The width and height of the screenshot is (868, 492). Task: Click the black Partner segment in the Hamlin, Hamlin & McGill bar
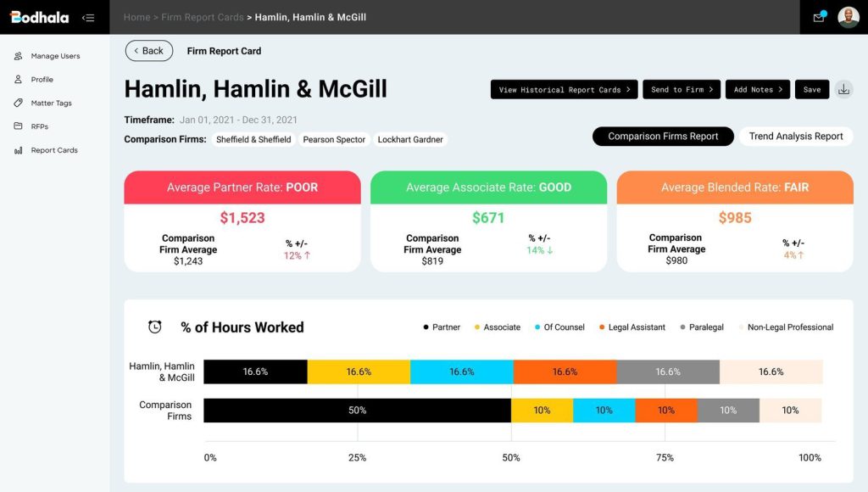[255, 372]
